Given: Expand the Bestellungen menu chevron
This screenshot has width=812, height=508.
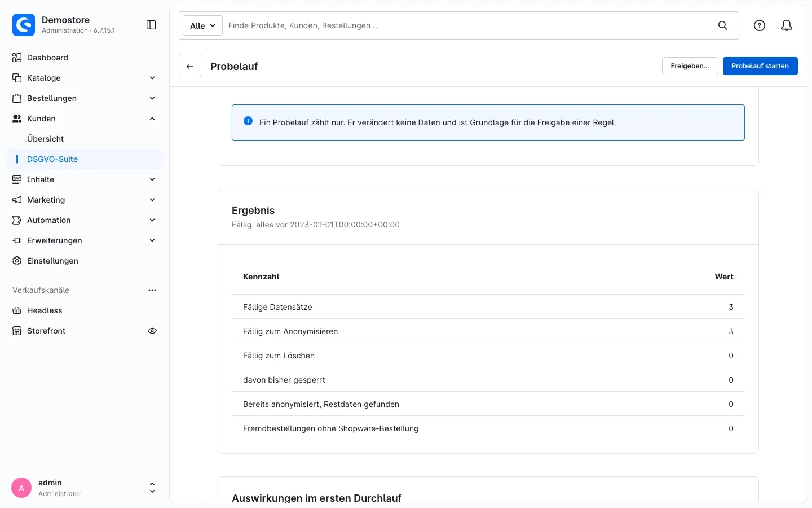Looking at the screenshot, I should [152, 98].
